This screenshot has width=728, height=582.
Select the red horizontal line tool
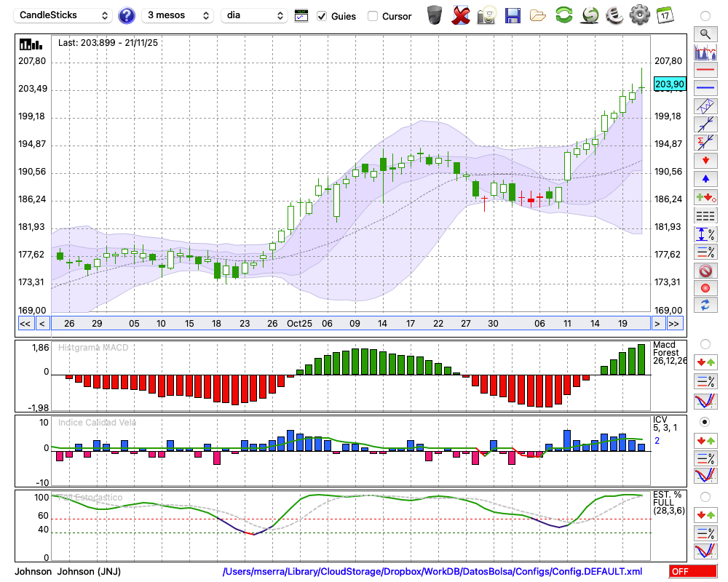click(x=705, y=70)
